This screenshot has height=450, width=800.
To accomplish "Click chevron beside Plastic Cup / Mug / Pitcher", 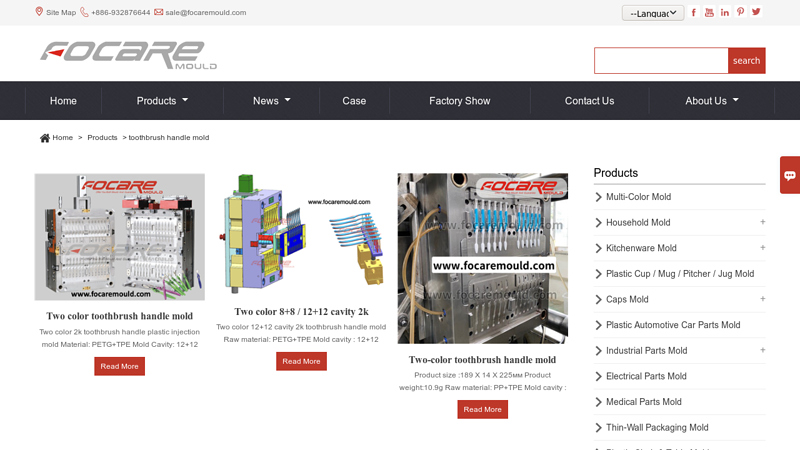I will click(x=598, y=274).
